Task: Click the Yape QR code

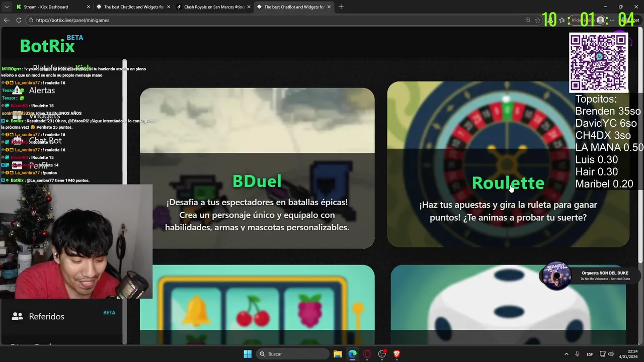Action: click(598, 63)
